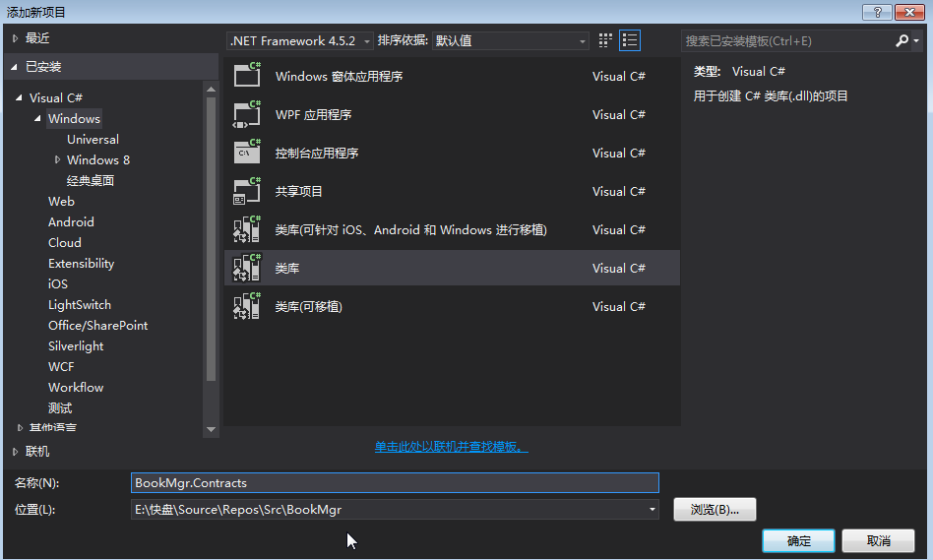Select the Office/SharePoint category
The width and height of the screenshot is (933, 560).
coord(97,326)
